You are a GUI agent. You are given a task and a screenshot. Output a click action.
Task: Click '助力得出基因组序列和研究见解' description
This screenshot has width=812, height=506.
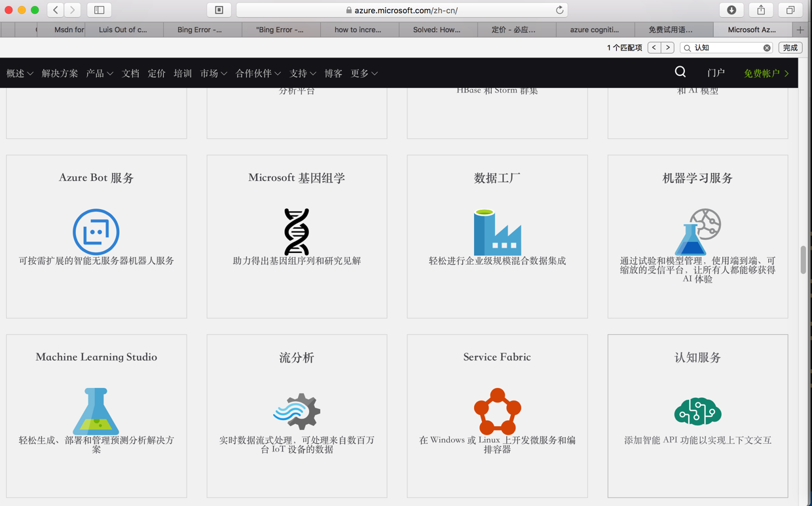pos(297,261)
